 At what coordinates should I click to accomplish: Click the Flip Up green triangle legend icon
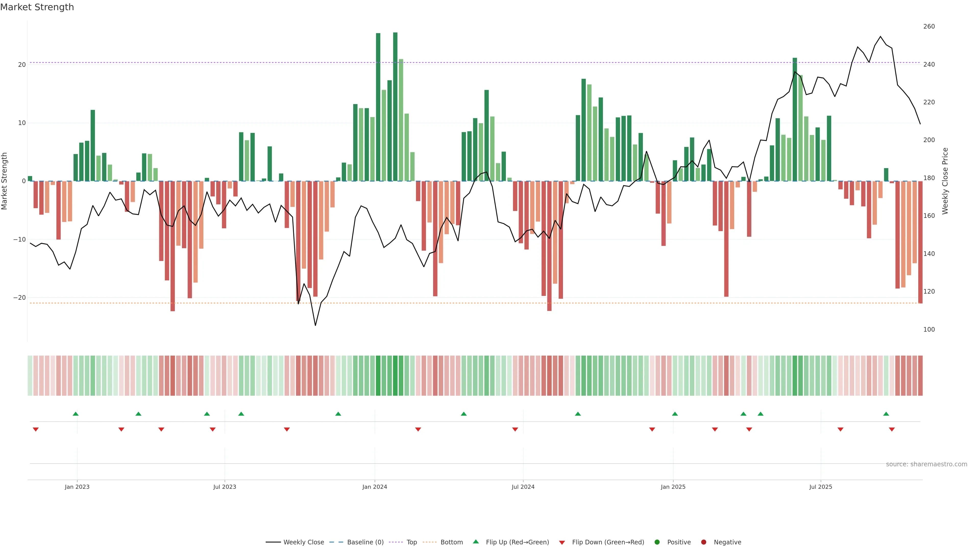click(475, 542)
